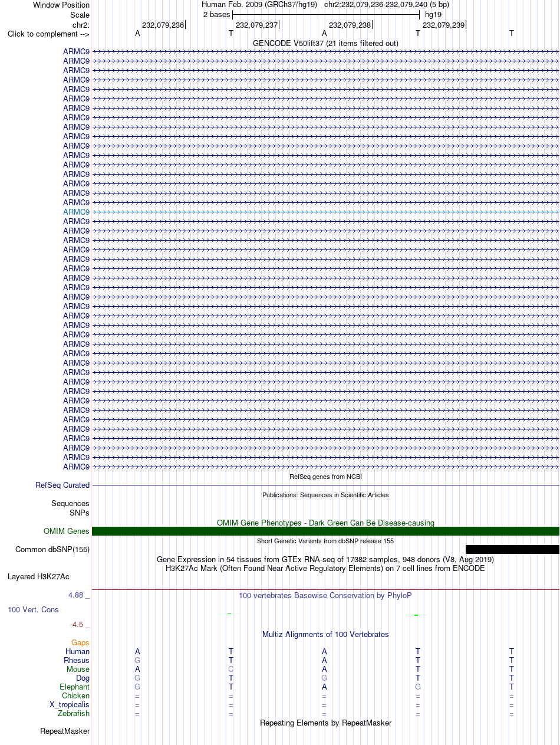Click the chr2:232,079,236-232,079,240 (5 bp) position text
Image resolution: width=560 pixels, height=745 pixels.
coord(387,5)
